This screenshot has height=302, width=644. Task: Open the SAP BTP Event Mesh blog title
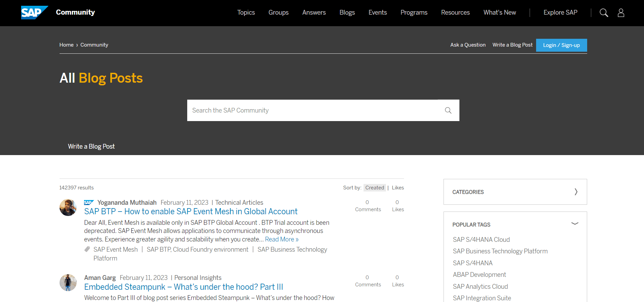coord(191,212)
